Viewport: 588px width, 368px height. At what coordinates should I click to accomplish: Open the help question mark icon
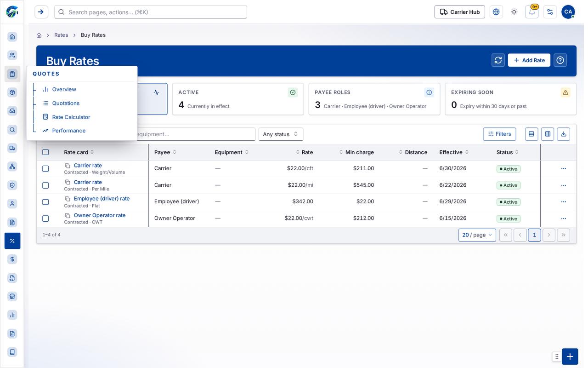[560, 60]
